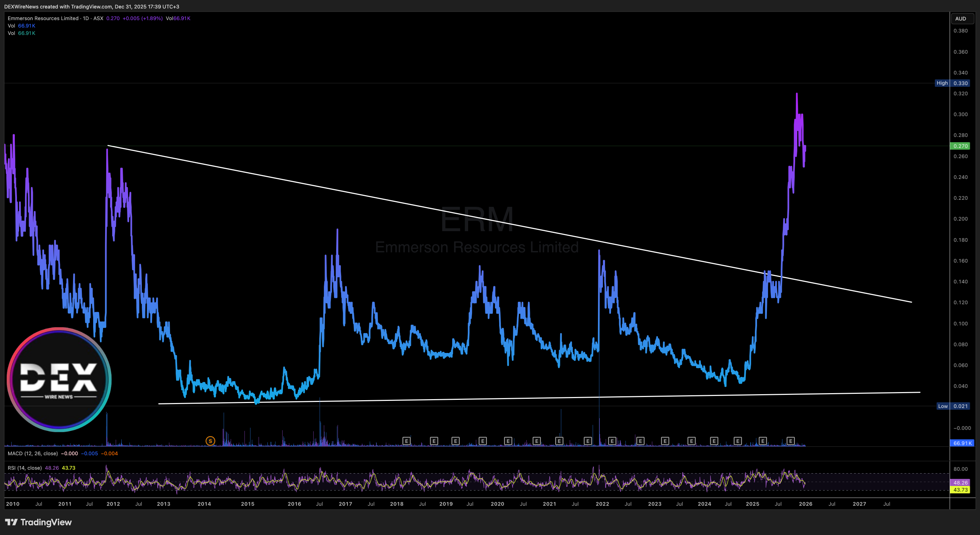Click the leftmost earnings E marker
The width and height of the screenshot is (980, 535).
tap(406, 441)
